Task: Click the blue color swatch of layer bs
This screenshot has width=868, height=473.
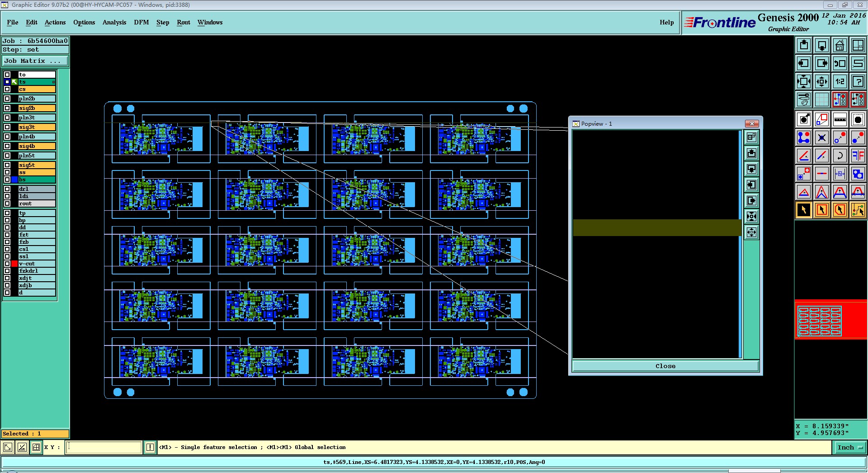Action: coord(14,180)
